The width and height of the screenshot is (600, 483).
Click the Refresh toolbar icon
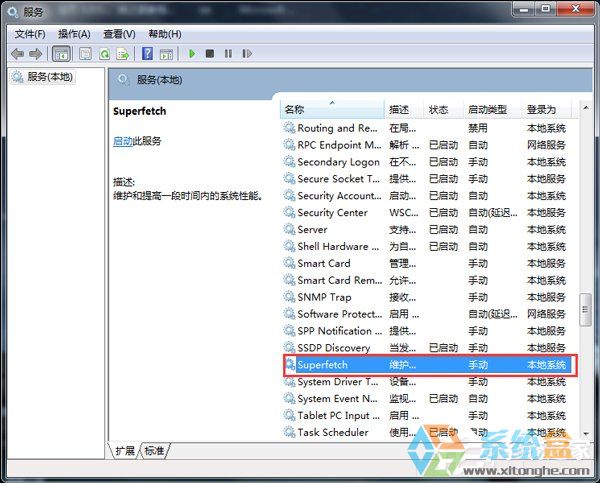click(104, 54)
